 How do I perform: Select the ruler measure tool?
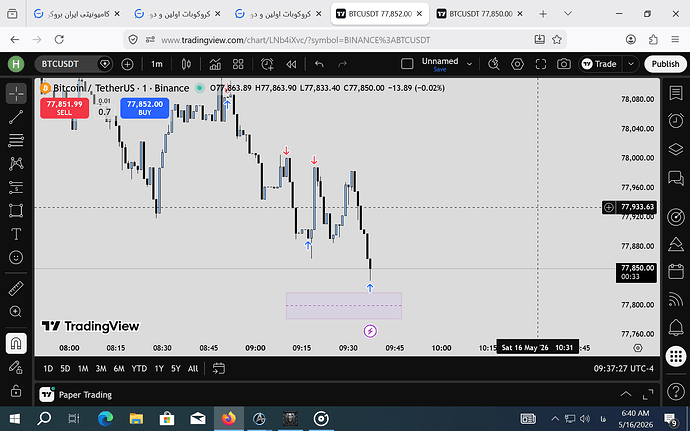[16, 289]
